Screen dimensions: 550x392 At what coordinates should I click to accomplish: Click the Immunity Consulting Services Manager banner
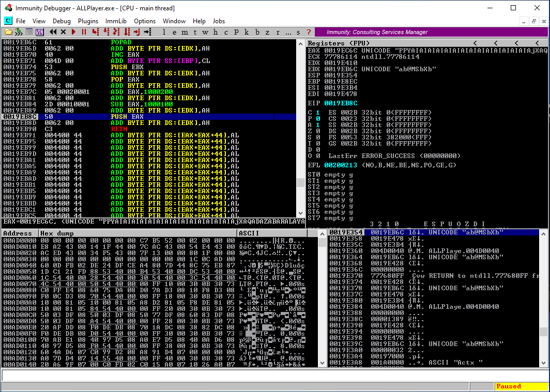[431, 32]
